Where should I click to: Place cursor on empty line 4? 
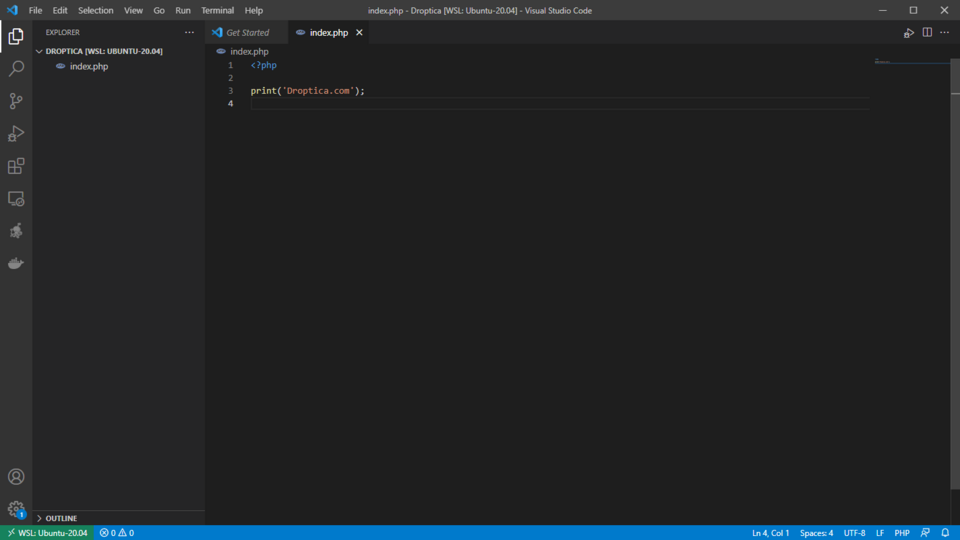coord(560,103)
